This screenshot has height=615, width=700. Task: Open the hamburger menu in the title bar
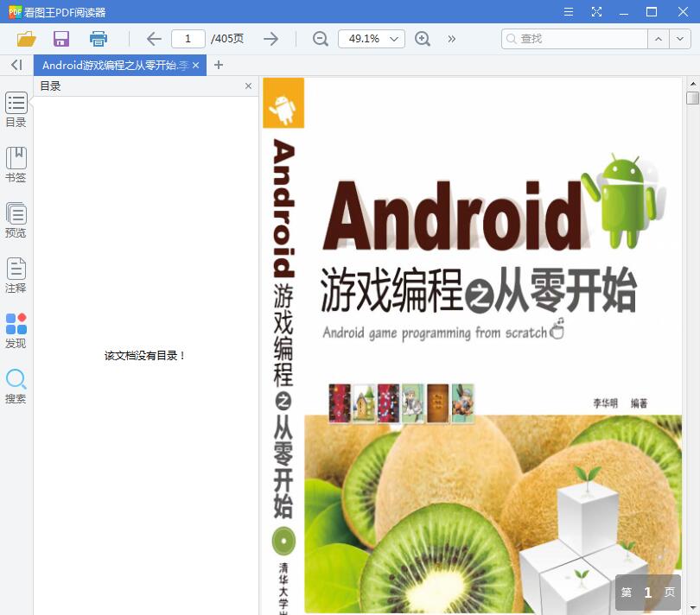coord(568,12)
